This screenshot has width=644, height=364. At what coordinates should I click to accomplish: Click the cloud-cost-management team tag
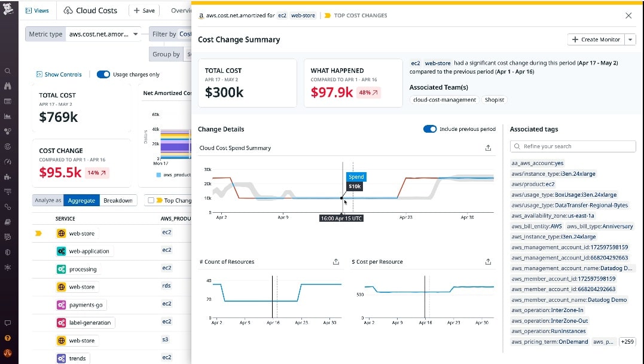[x=444, y=100]
